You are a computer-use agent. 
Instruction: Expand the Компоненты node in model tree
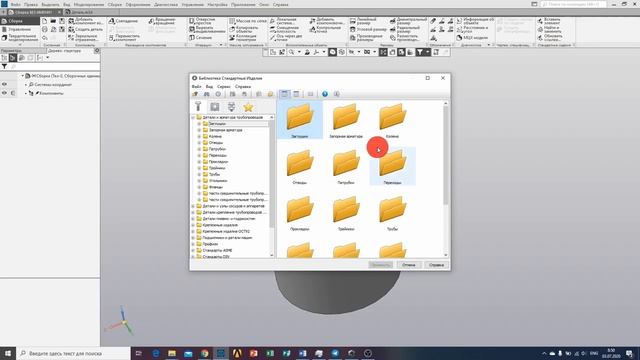26,93
